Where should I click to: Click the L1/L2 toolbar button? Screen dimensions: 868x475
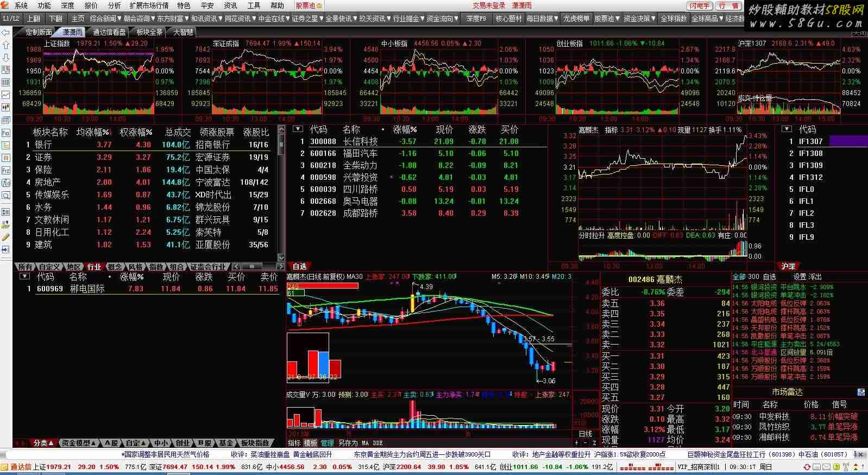click(x=11, y=18)
